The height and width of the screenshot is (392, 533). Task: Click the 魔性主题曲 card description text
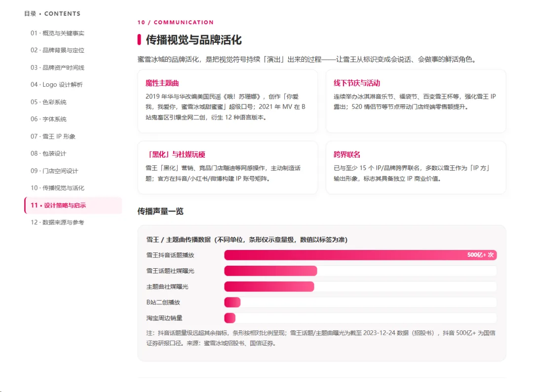(226, 107)
